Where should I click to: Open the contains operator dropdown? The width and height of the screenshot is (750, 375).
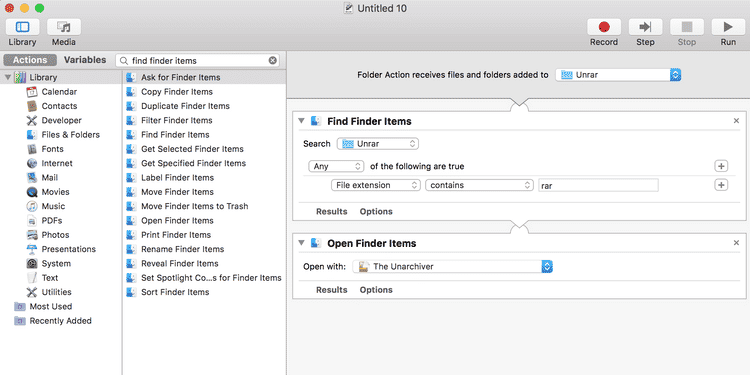coord(479,185)
